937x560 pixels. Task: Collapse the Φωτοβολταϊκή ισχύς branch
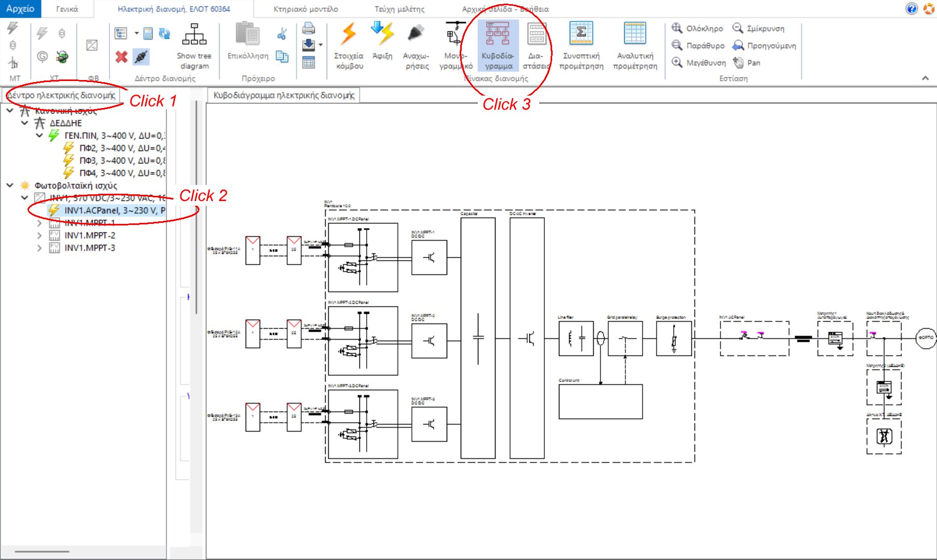(x=9, y=185)
